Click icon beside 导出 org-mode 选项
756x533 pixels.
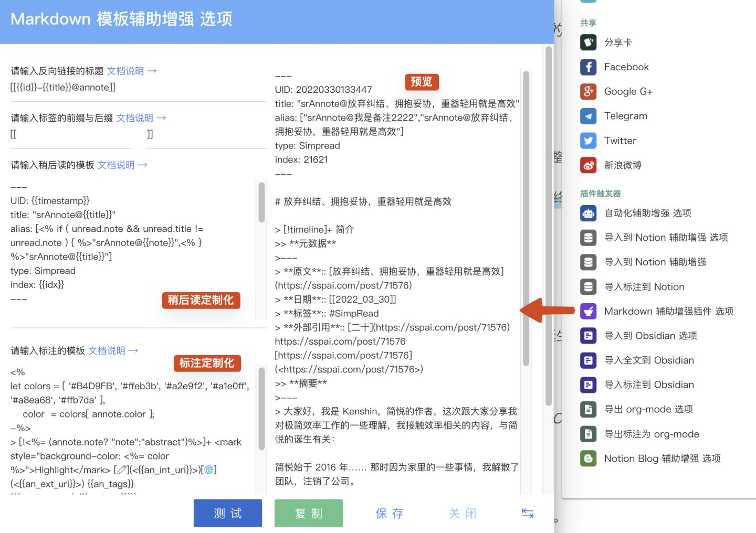[x=588, y=409]
